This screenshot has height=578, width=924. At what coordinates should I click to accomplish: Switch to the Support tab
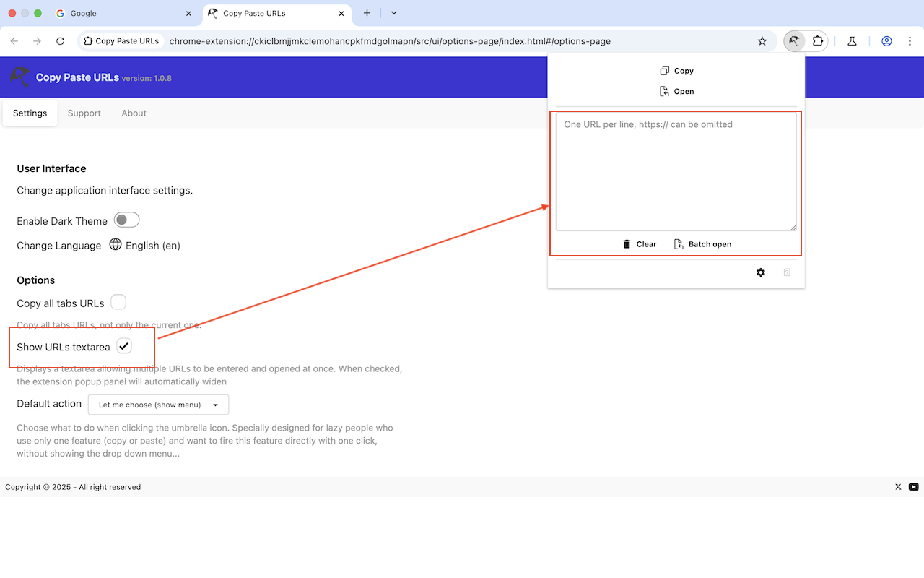[84, 113]
